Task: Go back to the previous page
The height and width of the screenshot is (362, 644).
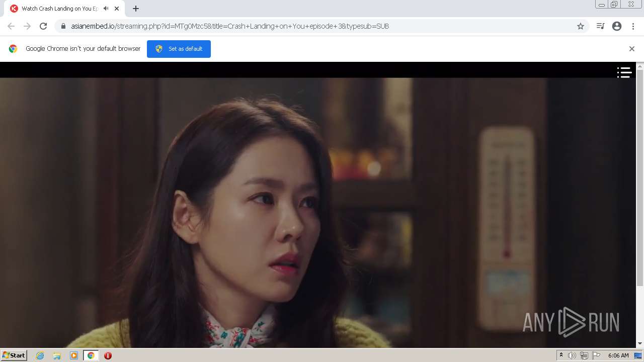Action: coord(11,26)
